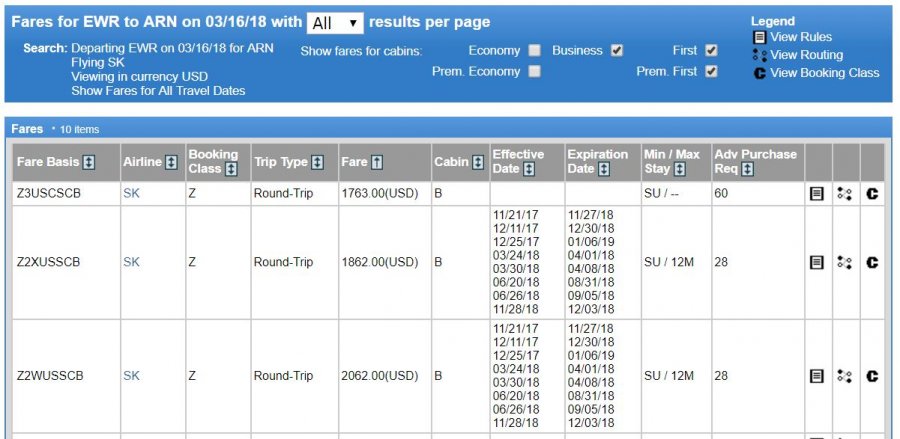900x439 pixels.
Task: View rules for fare Z2WUSSCB
Action: 816,376
